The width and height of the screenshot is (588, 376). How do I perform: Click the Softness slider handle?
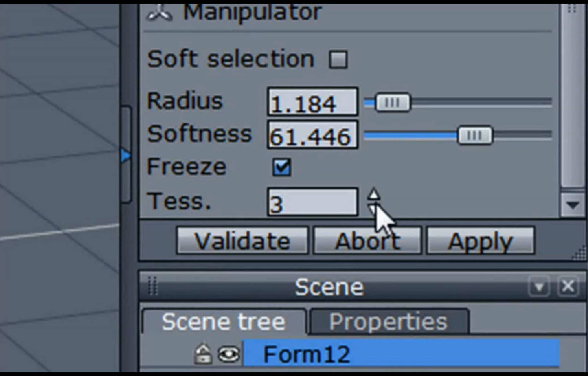click(474, 135)
